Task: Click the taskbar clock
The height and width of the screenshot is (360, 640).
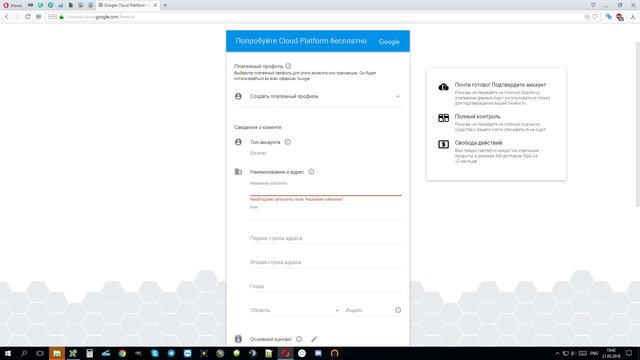Action: click(x=611, y=353)
